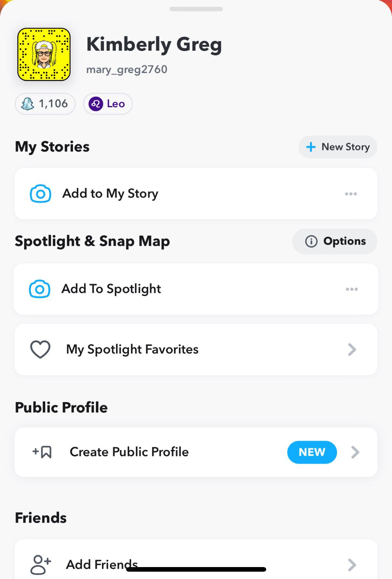Tap the Add To Spotlight camera icon
Viewport: 392px width, 579px height.
(x=39, y=289)
